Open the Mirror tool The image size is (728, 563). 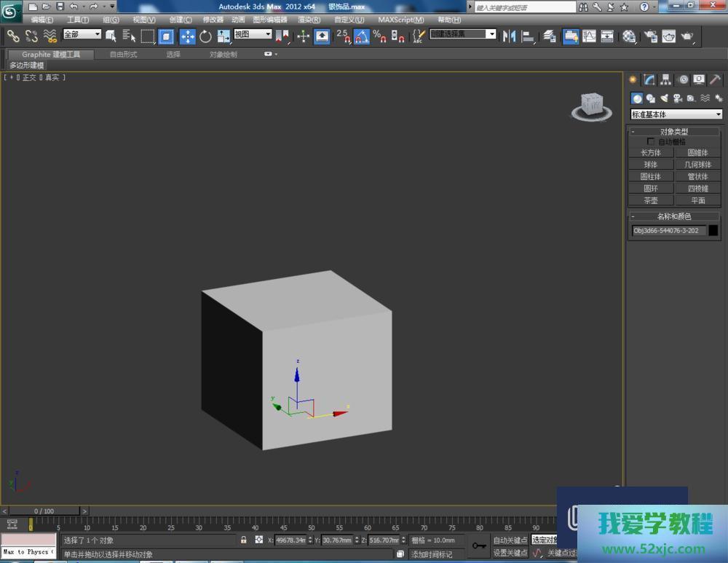click(x=509, y=36)
